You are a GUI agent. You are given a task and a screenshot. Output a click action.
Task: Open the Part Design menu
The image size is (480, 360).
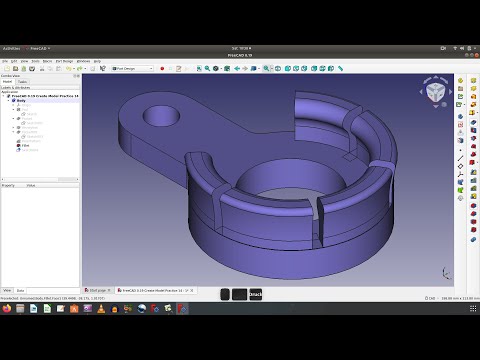click(64, 61)
